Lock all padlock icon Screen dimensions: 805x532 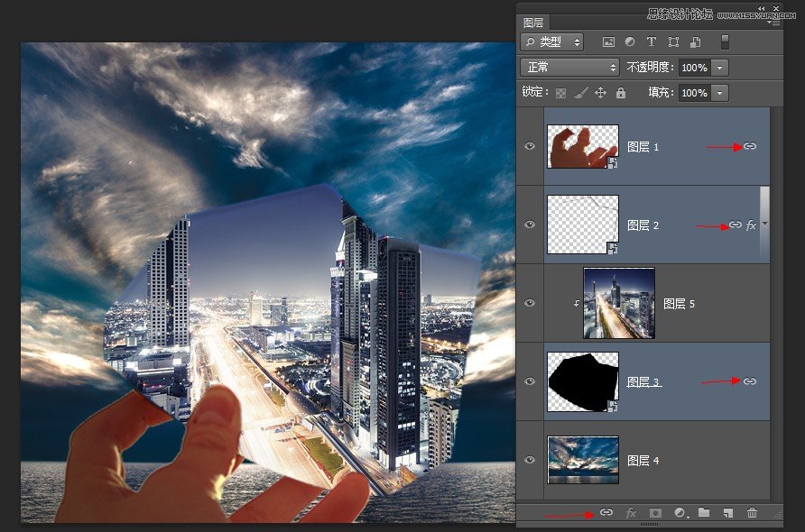point(621,93)
